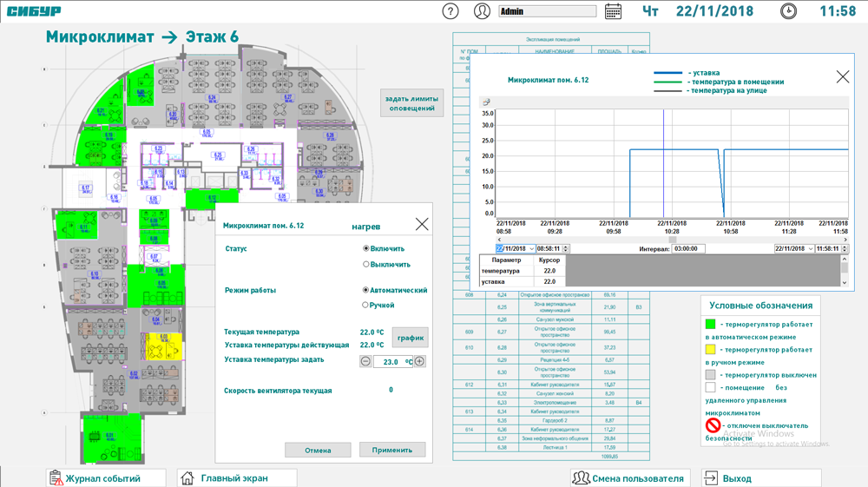Image resolution: width=868 pixels, height=487 pixels.
Task: Click the exit arrow icon
Action: tap(710, 478)
